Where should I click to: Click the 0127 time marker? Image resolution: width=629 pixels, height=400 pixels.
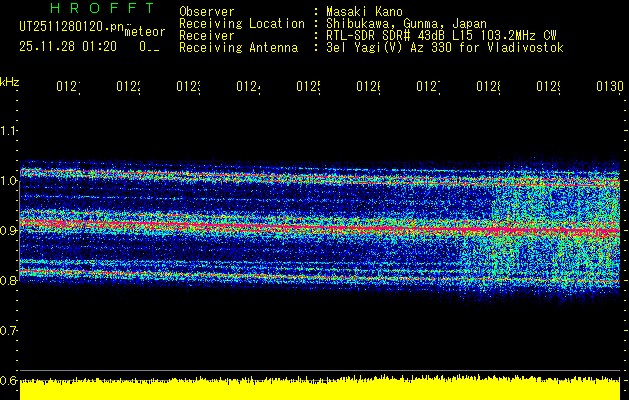tap(428, 86)
